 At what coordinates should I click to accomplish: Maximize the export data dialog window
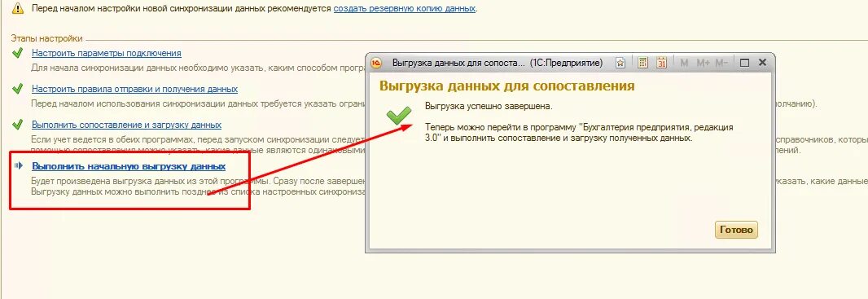tap(744, 63)
